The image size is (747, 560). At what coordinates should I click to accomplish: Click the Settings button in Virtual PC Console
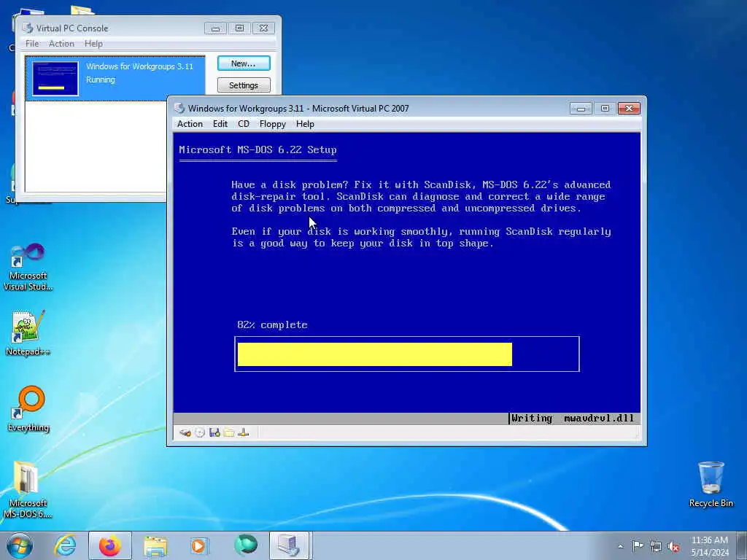tap(244, 85)
